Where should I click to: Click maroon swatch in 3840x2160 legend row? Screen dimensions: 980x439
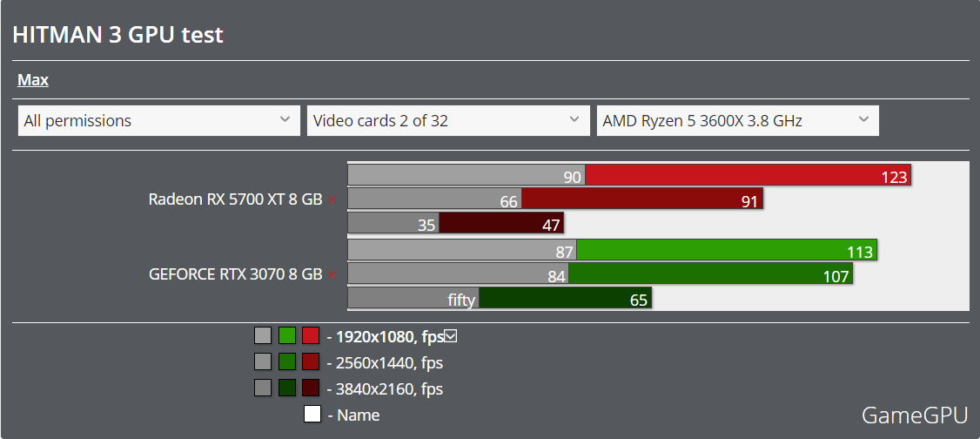[311, 388]
